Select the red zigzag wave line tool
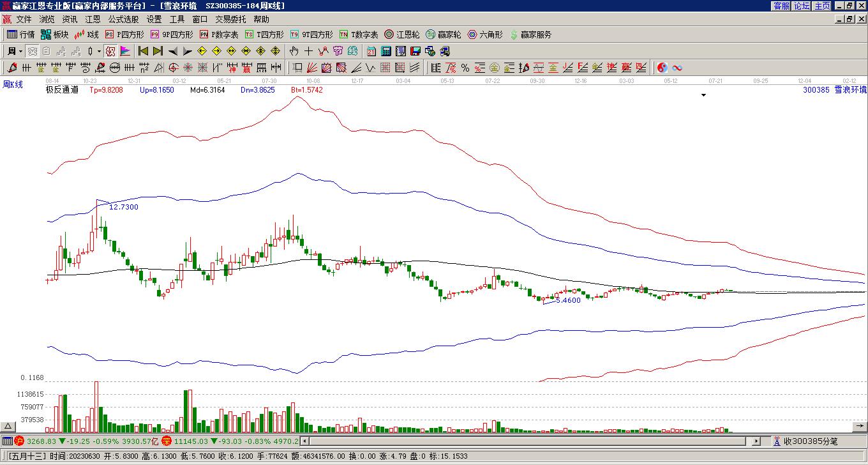 [324, 51]
